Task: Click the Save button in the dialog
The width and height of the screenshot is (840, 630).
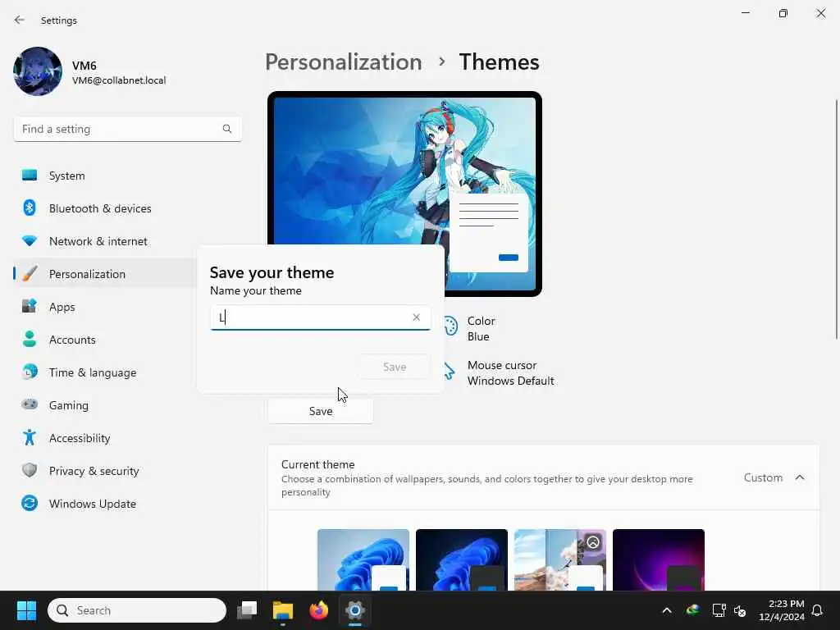Action: 395,367
